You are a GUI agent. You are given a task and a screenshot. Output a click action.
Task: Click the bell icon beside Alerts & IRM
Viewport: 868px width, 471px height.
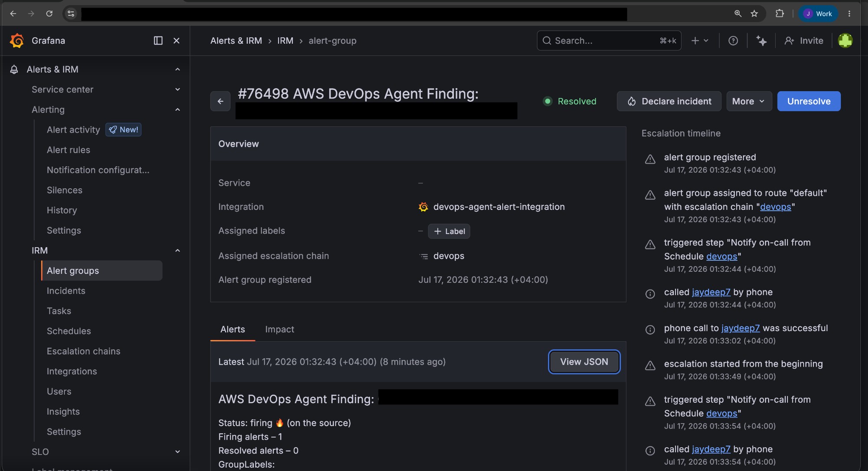point(14,69)
